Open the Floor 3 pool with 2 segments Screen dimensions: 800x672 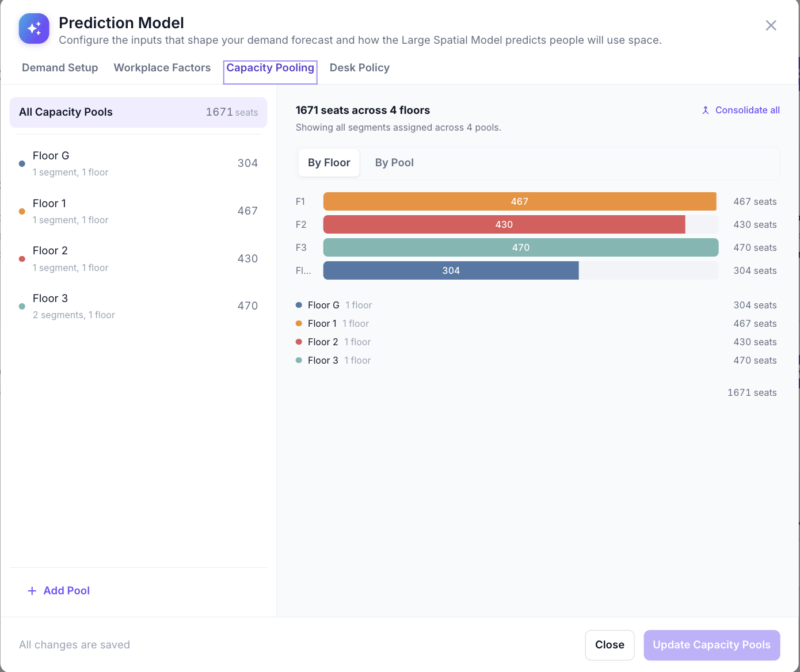pos(139,306)
